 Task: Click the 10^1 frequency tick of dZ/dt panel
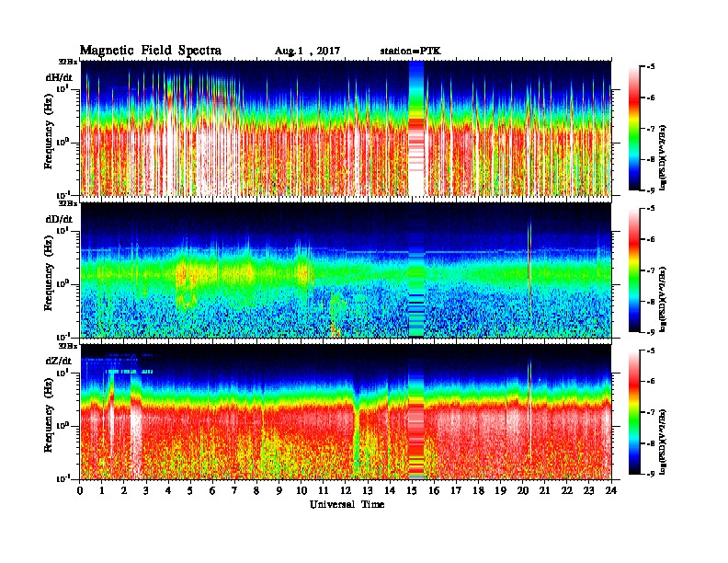(x=64, y=372)
